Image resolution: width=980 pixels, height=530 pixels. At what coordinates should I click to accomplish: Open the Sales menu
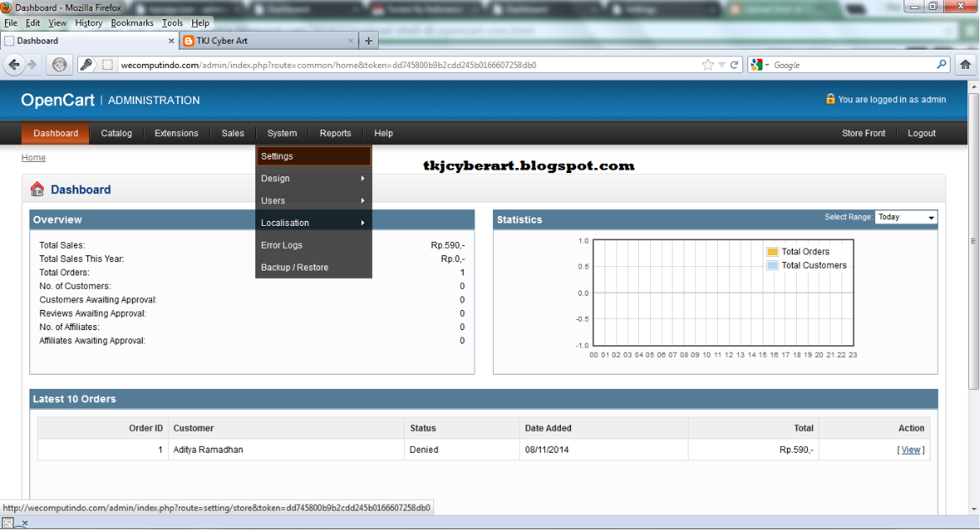pos(233,133)
